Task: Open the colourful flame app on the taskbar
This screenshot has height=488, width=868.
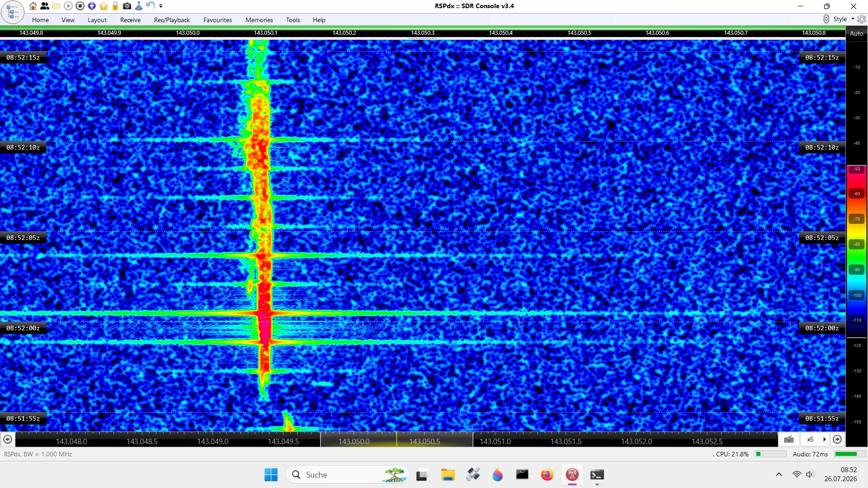Action: pyautogui.click(x=498, y=475)
